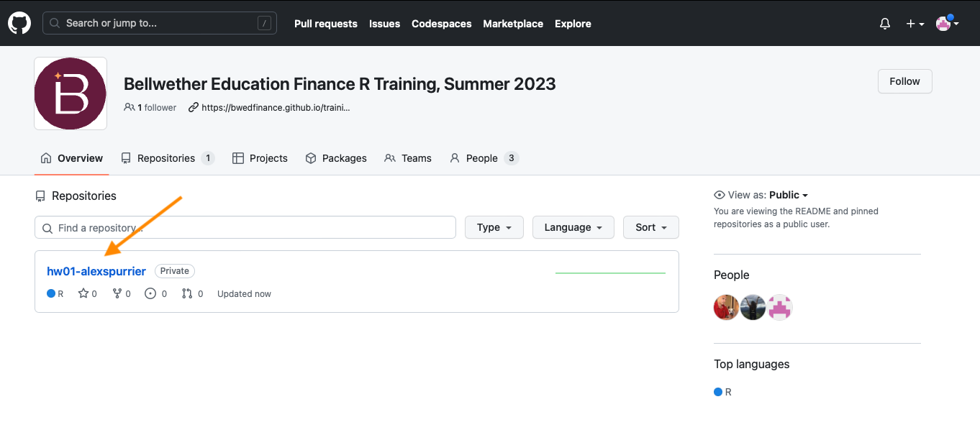980x430 pixels.
Task: Open the user profile avatar menu
Action: [947, 24]
